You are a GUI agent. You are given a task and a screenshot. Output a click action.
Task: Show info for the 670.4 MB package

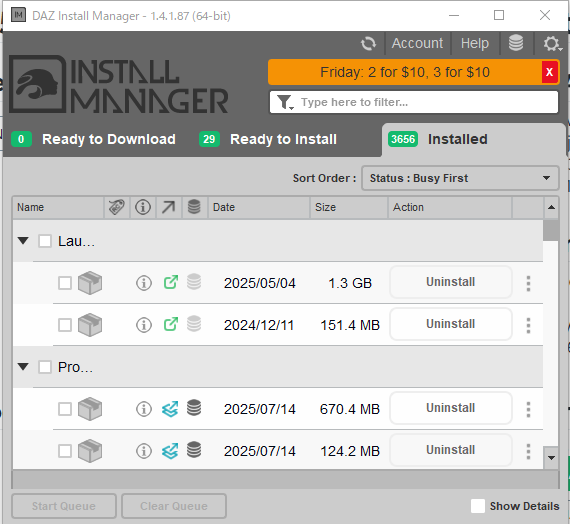[x=144, y=409]
